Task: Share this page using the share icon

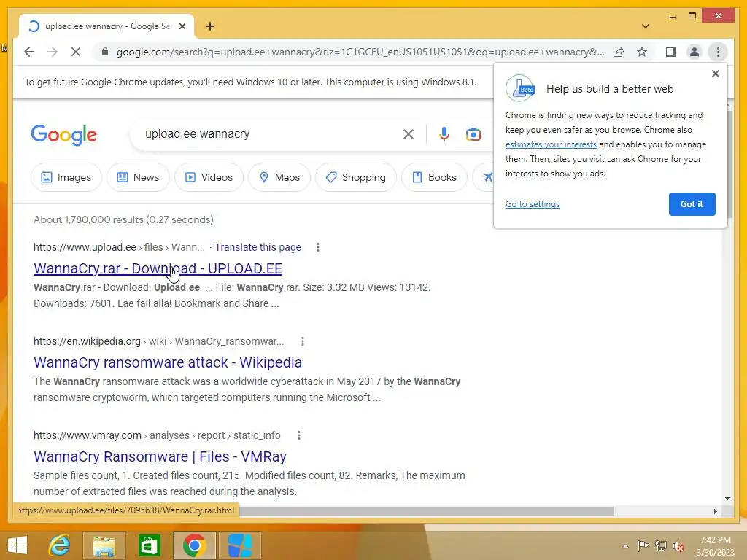Action: 619,52
